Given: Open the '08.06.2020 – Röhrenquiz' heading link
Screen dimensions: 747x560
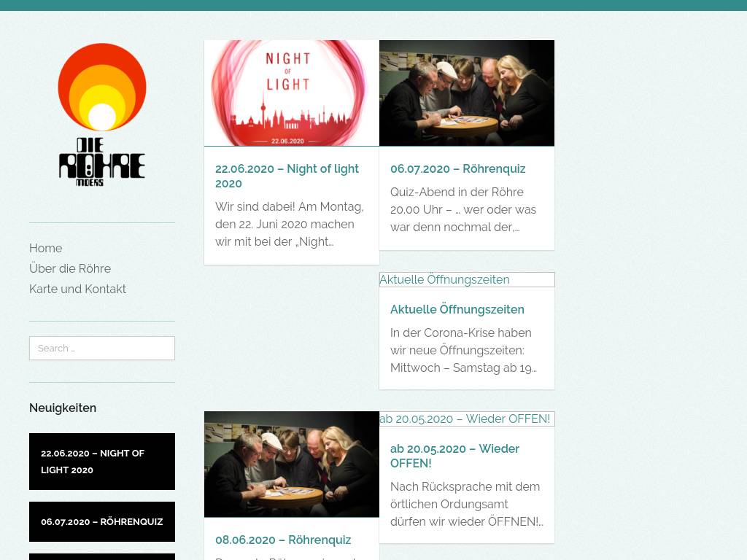Looking at the screenshot, I should point(283,540).
